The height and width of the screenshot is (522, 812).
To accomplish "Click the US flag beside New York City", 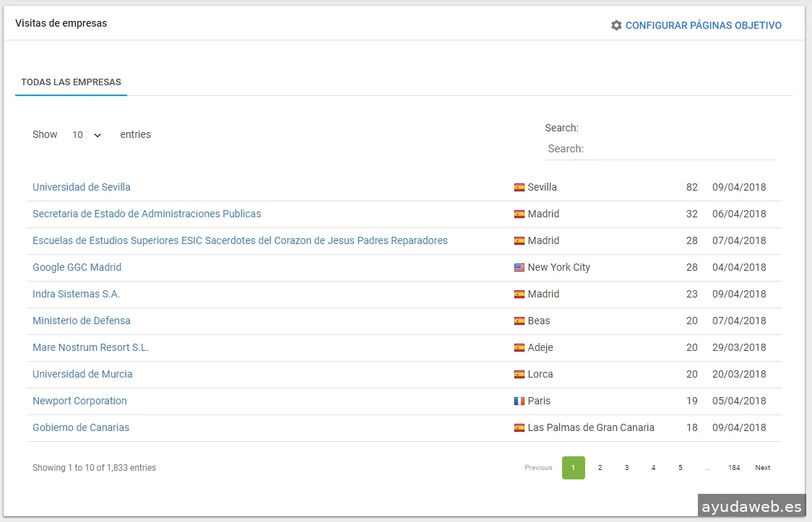I will 519,267.
